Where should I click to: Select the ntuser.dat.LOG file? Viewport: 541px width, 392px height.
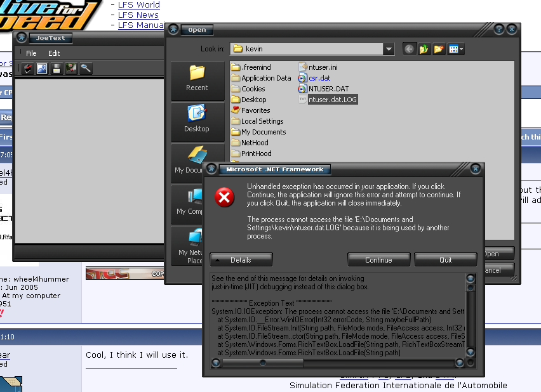[328, 100]
